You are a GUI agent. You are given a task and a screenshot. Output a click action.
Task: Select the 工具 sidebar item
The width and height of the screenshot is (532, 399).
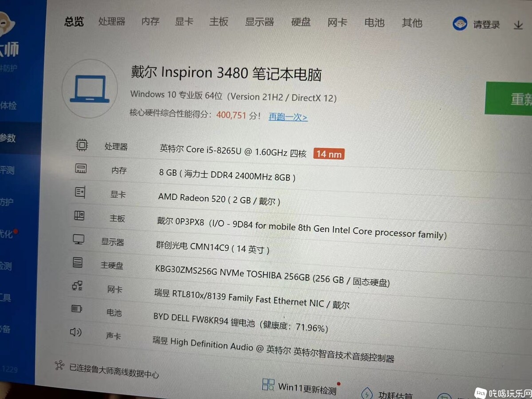point(5,297)
